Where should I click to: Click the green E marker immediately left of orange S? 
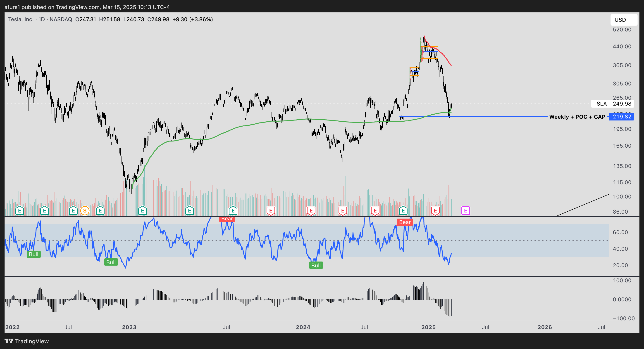pyautogui.click(x=73, y=211)
